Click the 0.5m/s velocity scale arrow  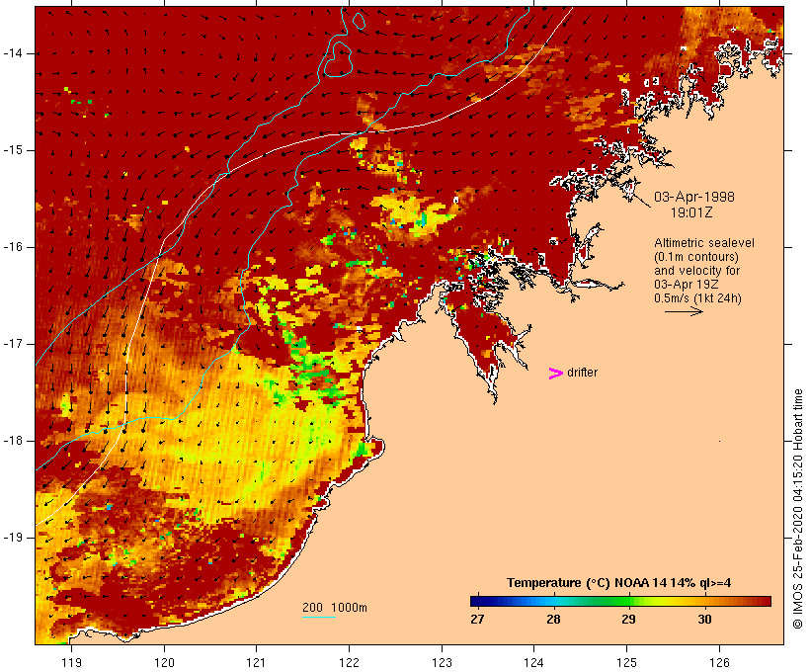[684, 311]
